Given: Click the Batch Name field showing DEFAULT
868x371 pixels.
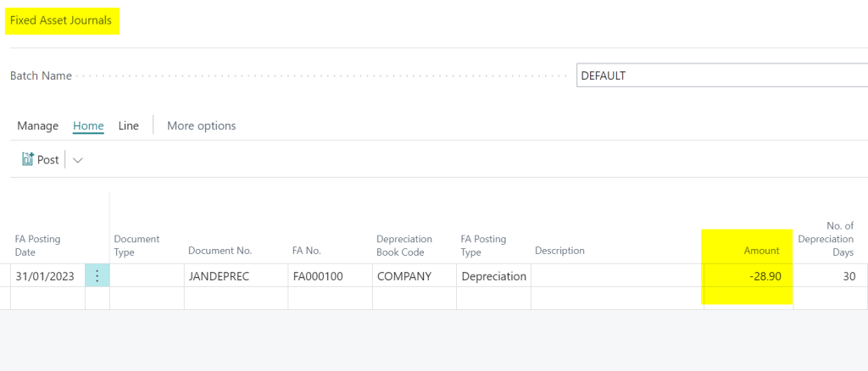Looking at the screenshot, I should click(721, 75).
